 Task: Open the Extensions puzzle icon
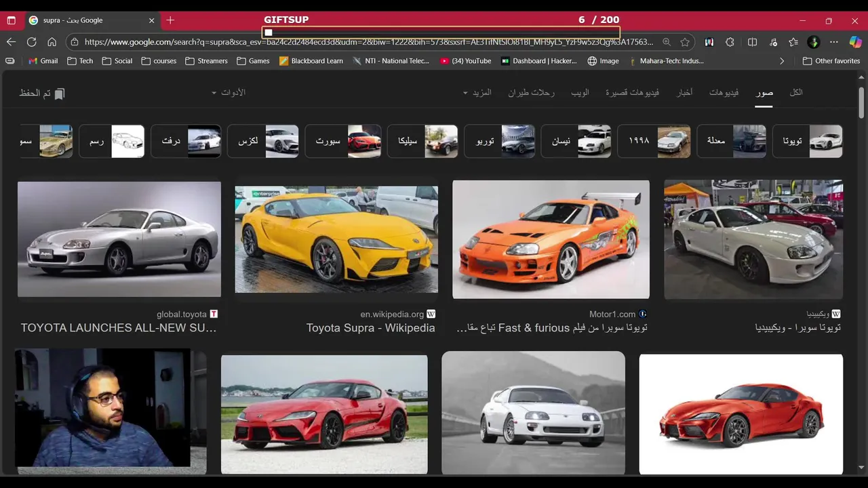pyautogui.click(x=730, y=42)
